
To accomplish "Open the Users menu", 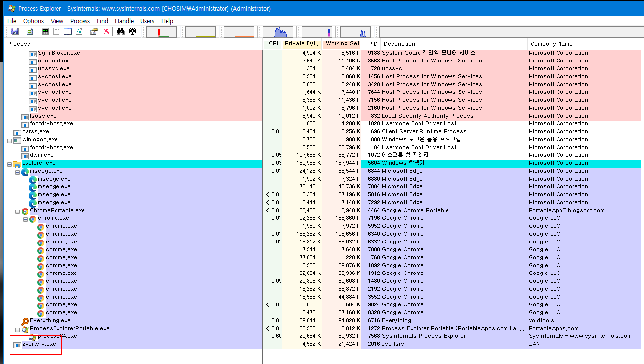I will (x=147, y=21).
